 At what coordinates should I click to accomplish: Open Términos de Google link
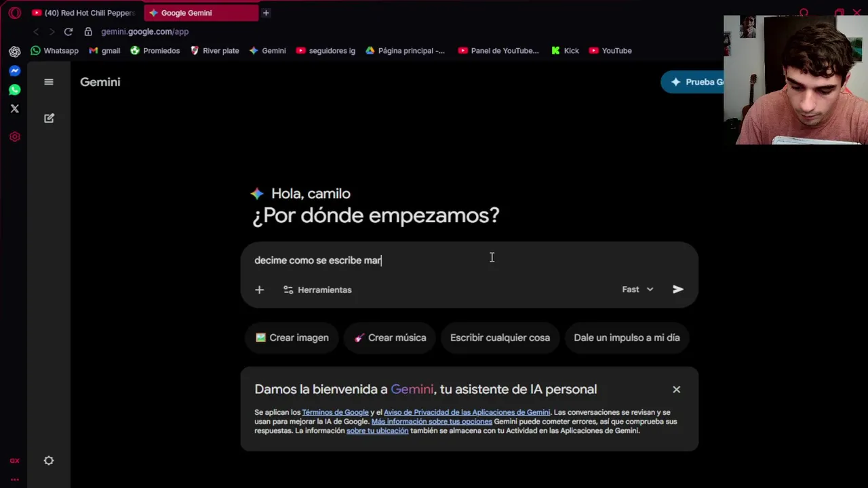click(335, 412)
